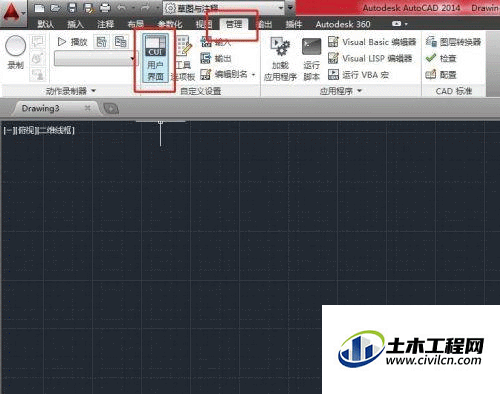The width and height of the screenshot is (500, 394).
Task: Open a file via Quick Access folder icon
Action: pos(55,8)
